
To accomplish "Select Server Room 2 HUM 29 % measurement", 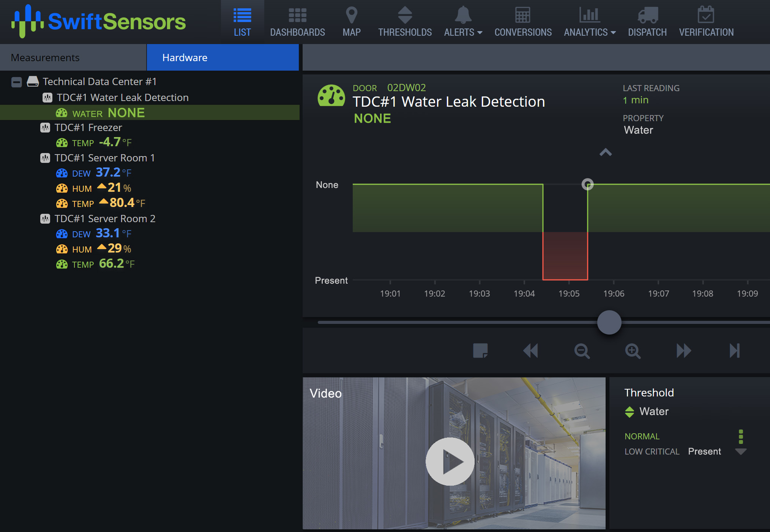I will click(x=94, y=249).
